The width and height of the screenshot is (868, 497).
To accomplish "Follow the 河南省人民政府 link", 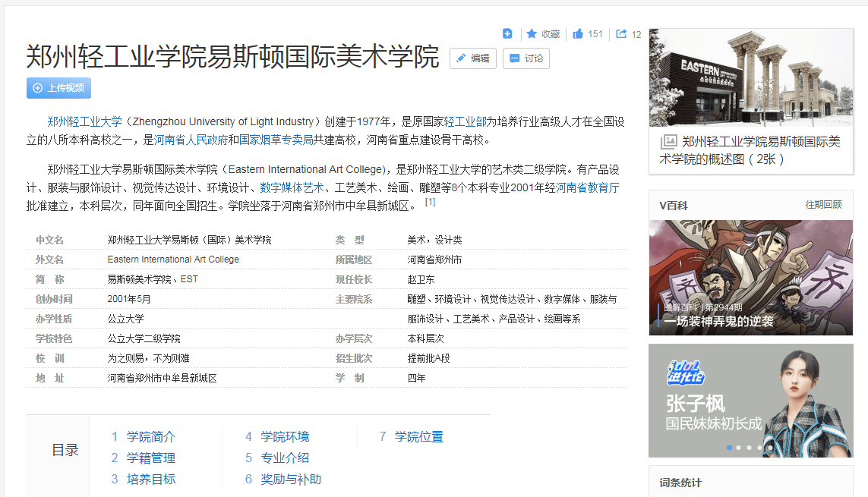I will (191, 140).
